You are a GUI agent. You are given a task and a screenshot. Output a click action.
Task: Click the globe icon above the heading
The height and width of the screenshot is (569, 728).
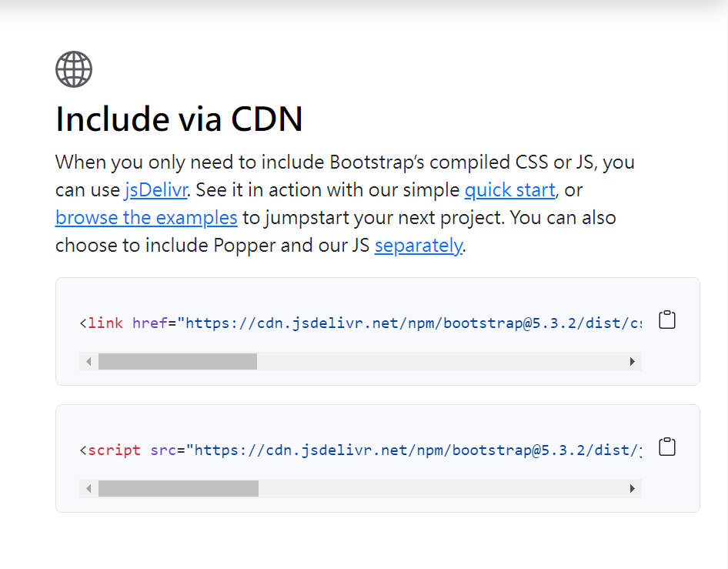pyautogui.click(x=74, y=69)
